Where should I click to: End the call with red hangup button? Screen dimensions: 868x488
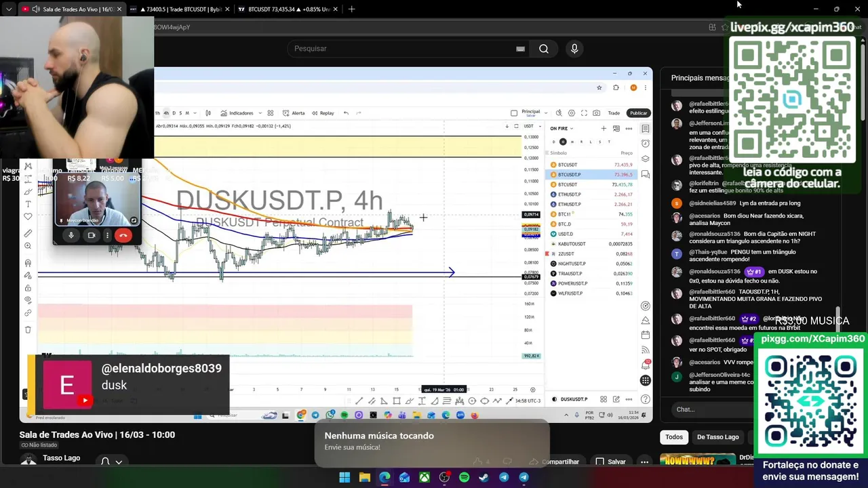(x=123, y=235)
